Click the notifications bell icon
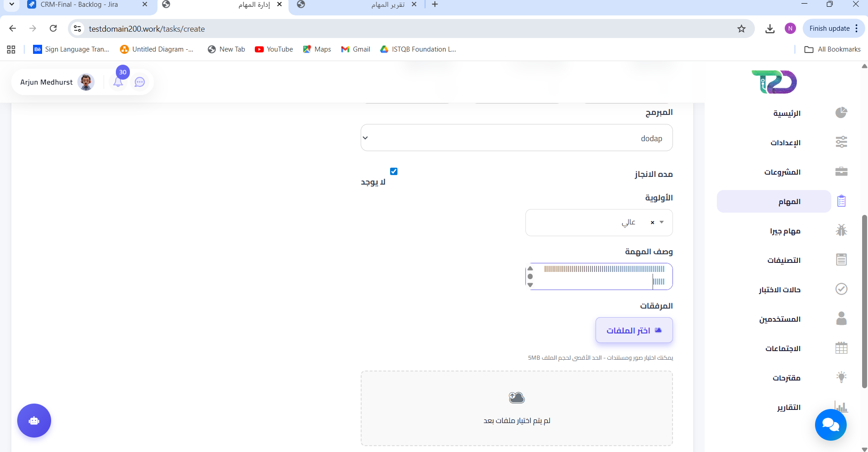Image resolution: width=868 pixels, height=452 pixels. (x=118, y=82)
